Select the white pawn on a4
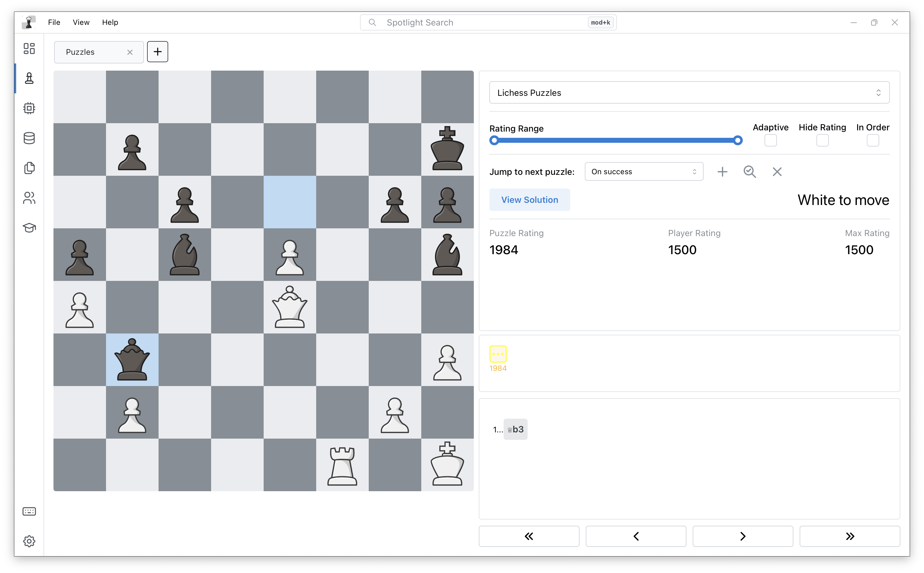This screenshot has height=573, width=924. [x=80, y=310]
